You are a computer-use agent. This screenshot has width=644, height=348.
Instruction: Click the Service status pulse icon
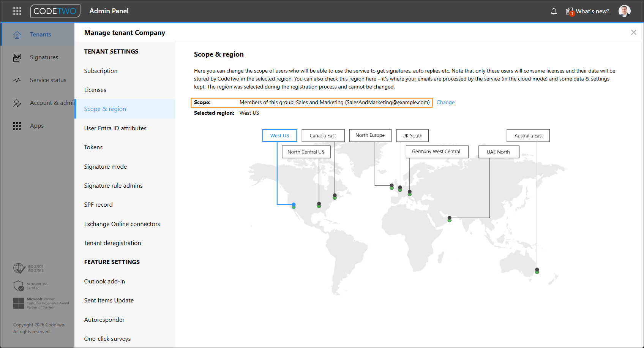click(x=17, y=80)
